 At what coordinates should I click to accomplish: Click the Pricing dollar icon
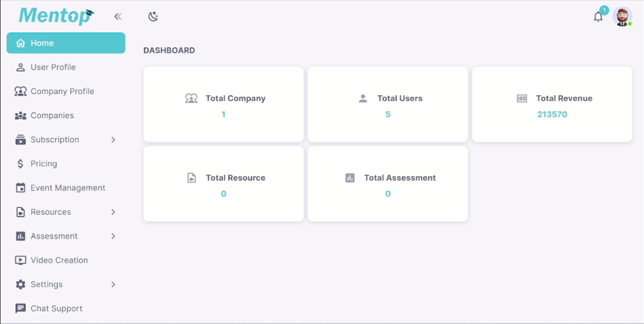click(21, 164)
